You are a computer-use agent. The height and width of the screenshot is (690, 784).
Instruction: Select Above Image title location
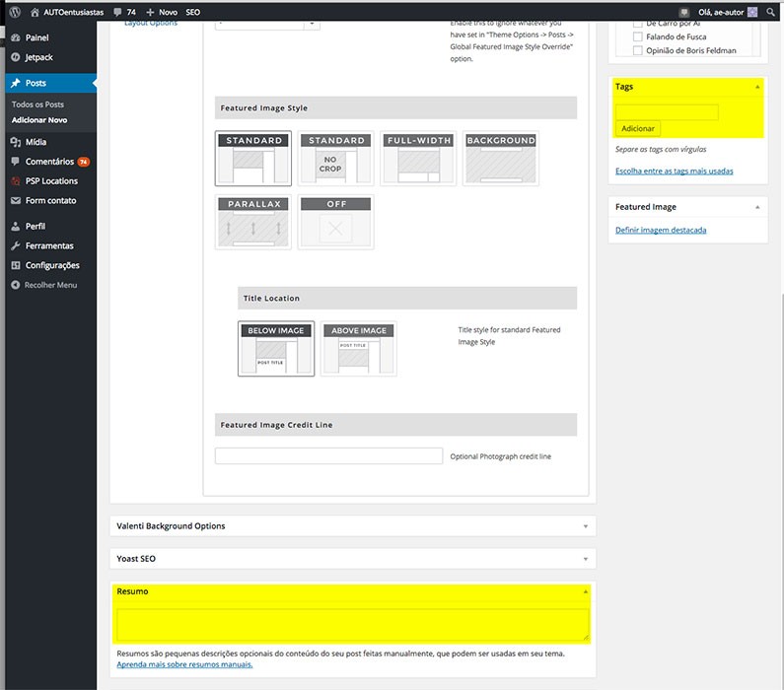coord(359,349)
